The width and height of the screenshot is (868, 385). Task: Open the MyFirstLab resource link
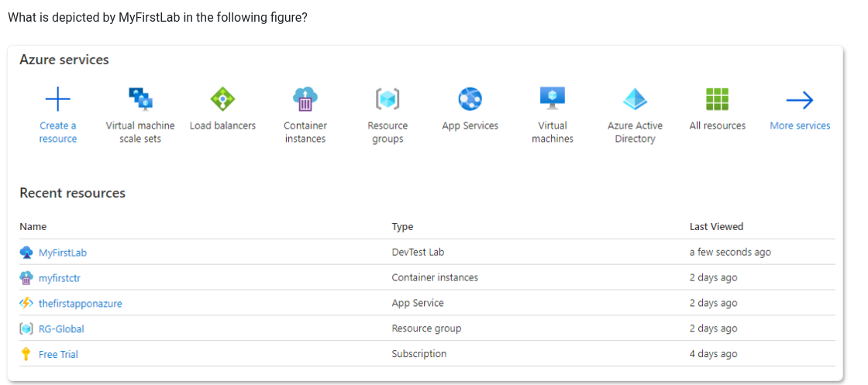coord(63,253)
